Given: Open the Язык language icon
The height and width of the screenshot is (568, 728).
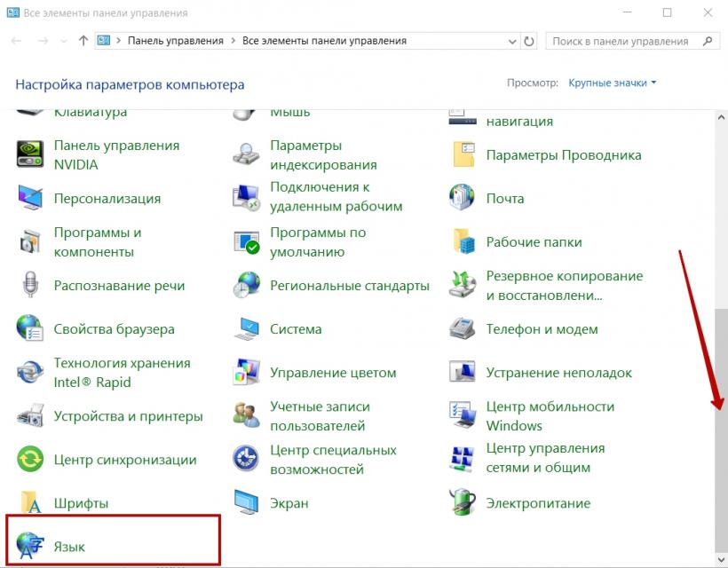Looking at the screenshot, I should (x=30, y=546).
